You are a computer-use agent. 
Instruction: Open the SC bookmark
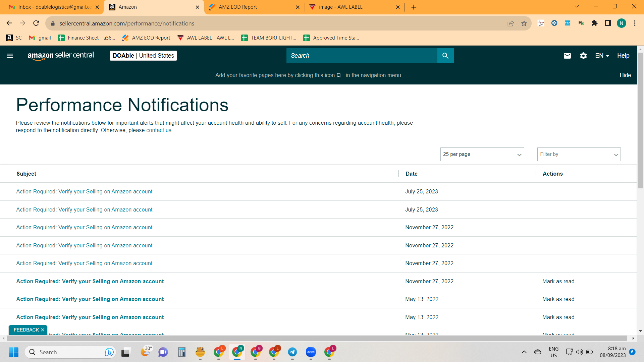14,38
